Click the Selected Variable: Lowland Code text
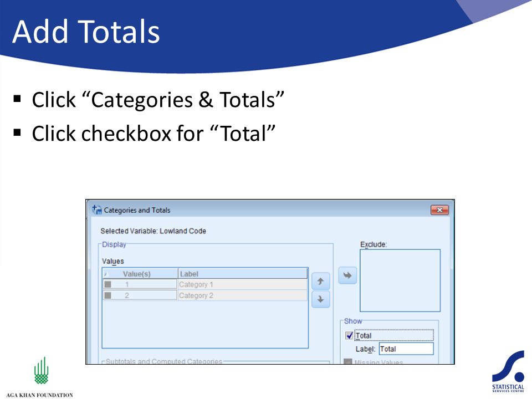This screenshot has height=399, width=532. [153, 231]
